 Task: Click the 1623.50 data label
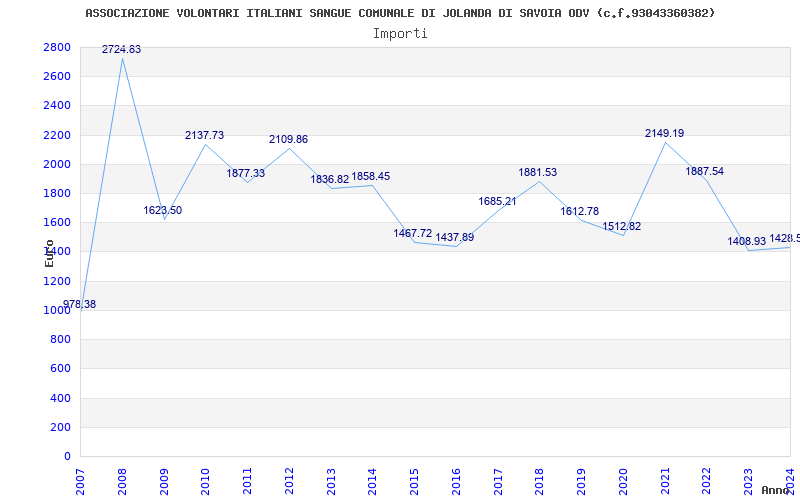tap(163, 210)
